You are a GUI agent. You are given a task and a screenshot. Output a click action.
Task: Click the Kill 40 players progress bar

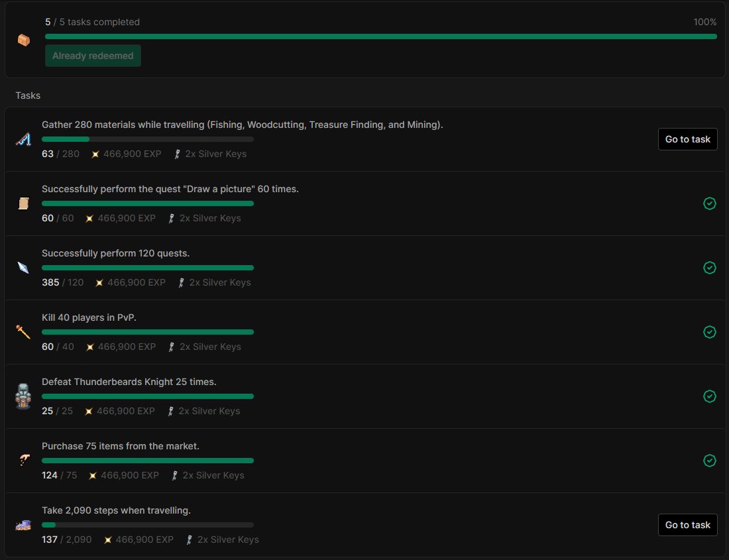pyautogui.click(x=148, y=332)
